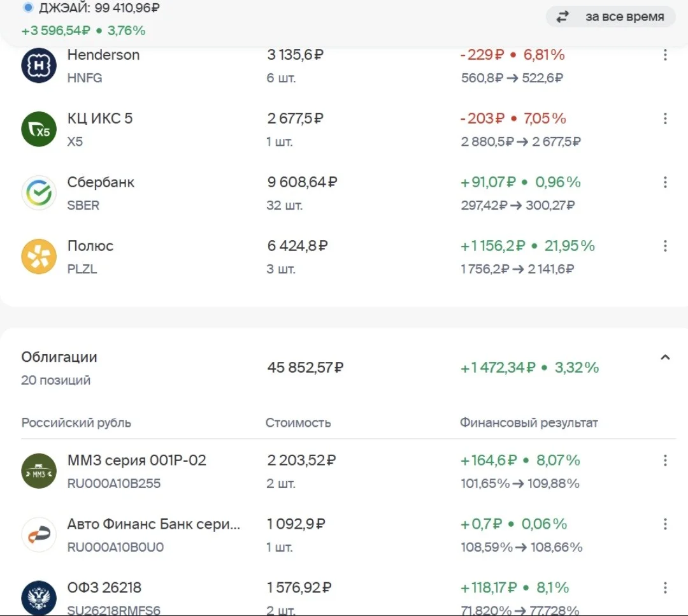Click the '20 позиций' label
This screenshot has height=616, width=688.
coord(55,380)
